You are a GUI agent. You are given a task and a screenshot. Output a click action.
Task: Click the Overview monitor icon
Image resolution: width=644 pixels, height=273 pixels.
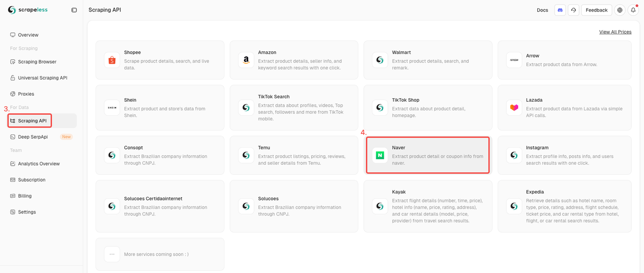point(13,35)
